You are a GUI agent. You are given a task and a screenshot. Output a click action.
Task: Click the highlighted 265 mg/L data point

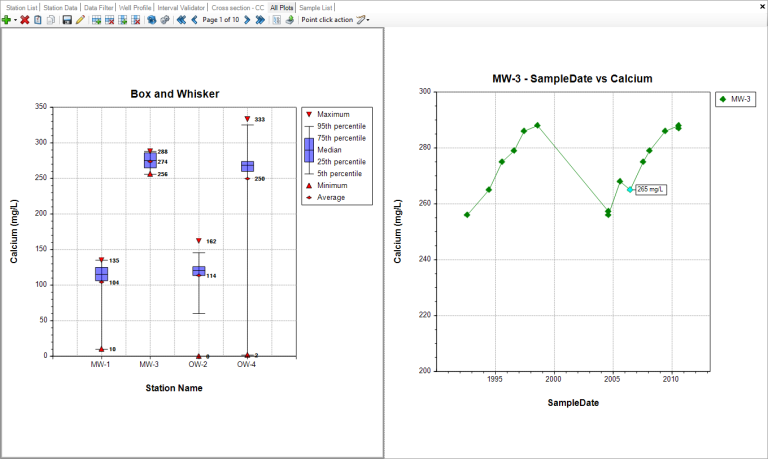tap(630, 189)
